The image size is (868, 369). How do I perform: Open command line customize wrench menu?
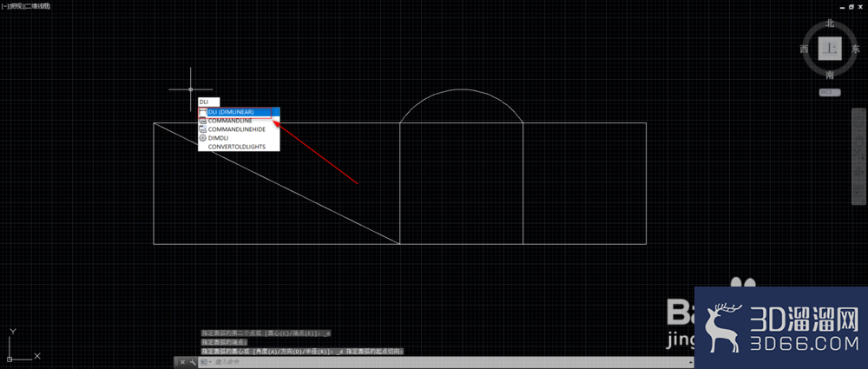point(193,362)
